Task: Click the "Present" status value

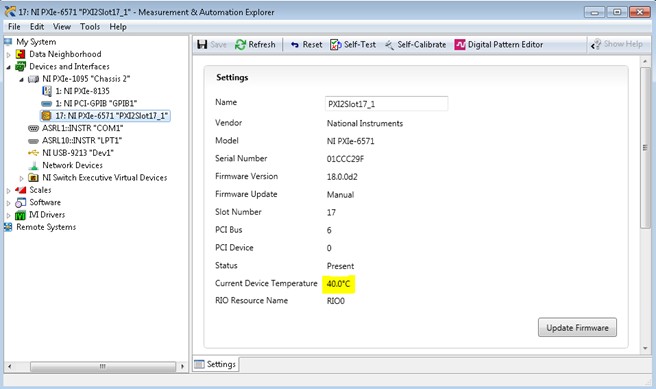Action: pyautogui.click(x=340, y=266)
